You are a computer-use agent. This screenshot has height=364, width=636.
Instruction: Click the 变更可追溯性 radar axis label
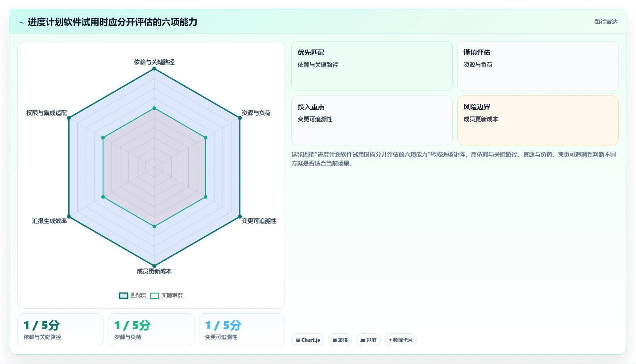(259, 221)
